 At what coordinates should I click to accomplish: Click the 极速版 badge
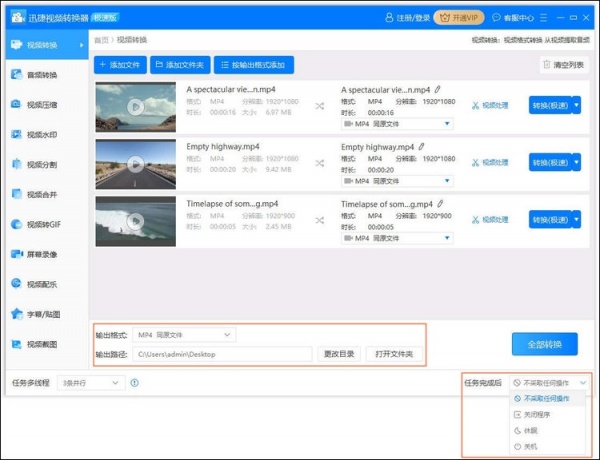(104, 17)
